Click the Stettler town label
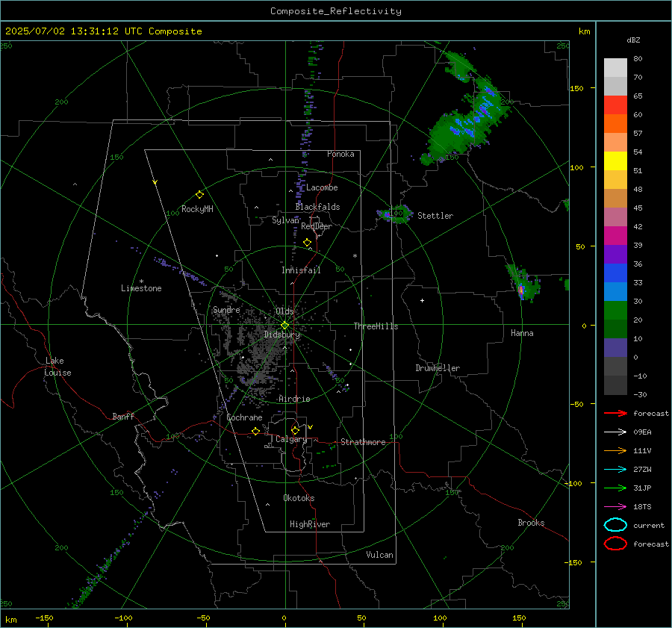 point(435,216)
